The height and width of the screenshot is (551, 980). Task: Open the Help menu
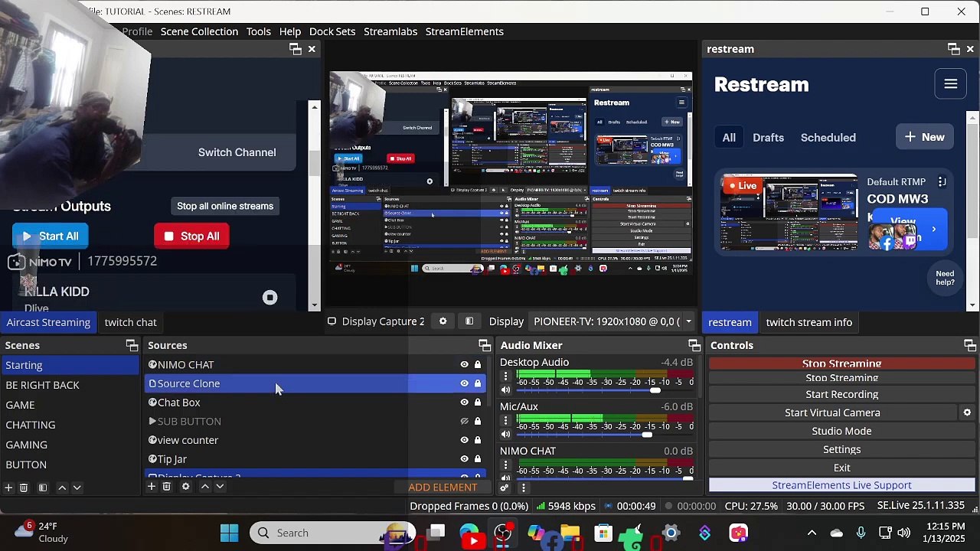coord(289,31)
